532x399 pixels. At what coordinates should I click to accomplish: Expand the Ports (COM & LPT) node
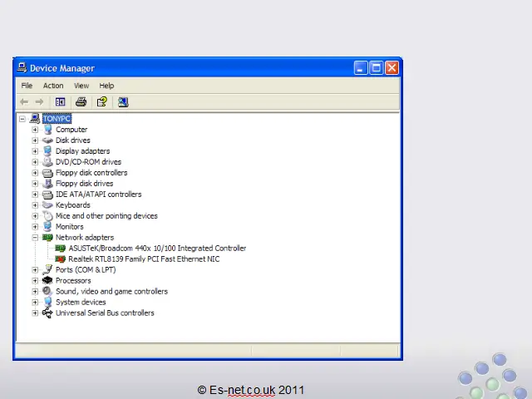click(x=35, y=269)
